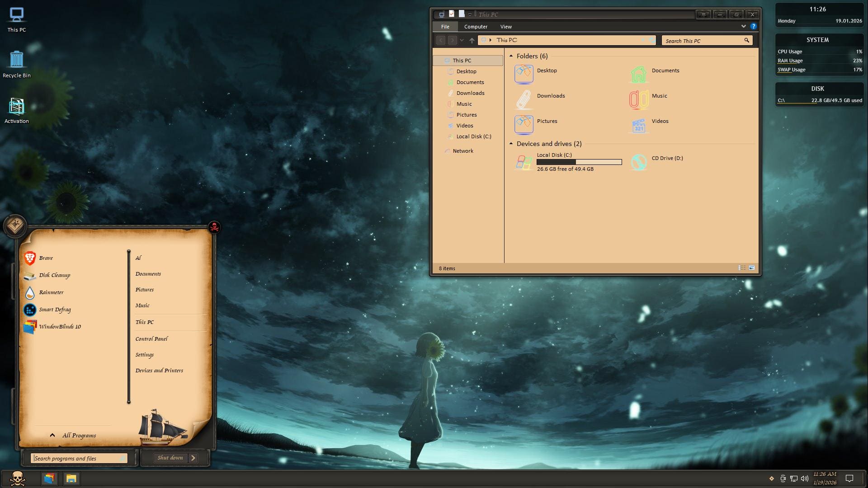Collapse the Devices and drives group
Image resolution: width=868 pixels, height=488 pixels.
511,144
